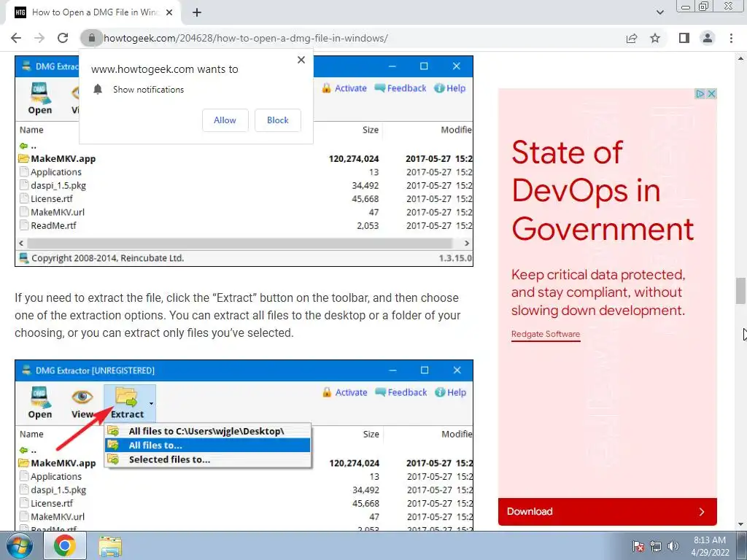
Task: Select All files to C:\Users\wjgle\Desktop\ entry
Action: click(x=208, y=431)
